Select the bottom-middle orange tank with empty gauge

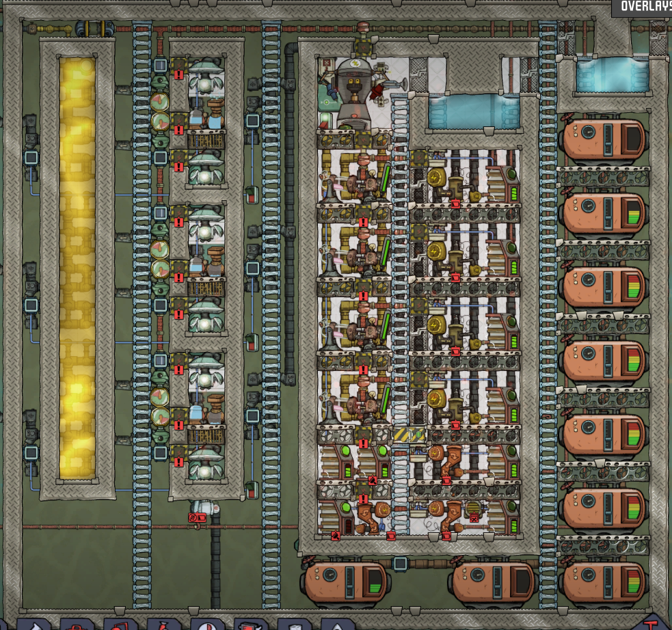(493, 583)
